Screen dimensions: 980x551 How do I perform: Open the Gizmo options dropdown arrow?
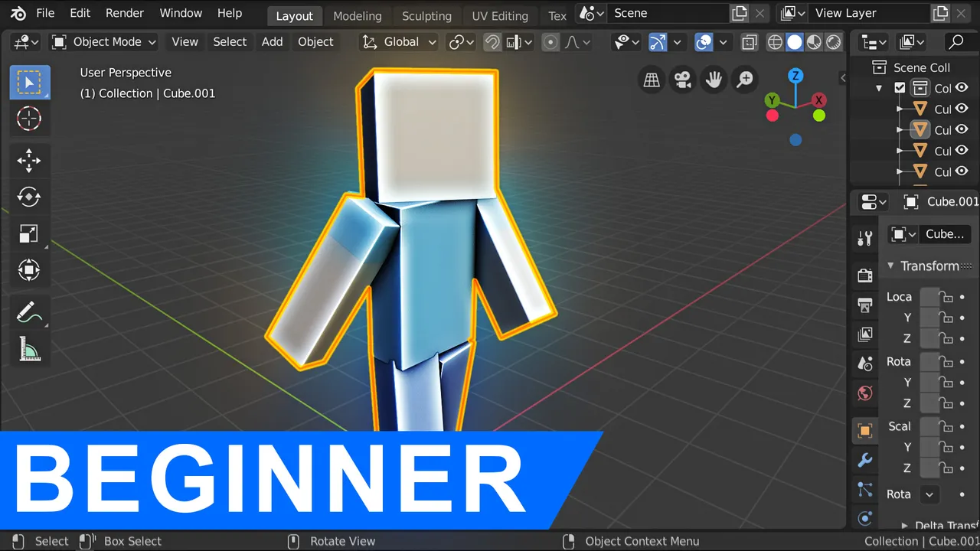(677, 42)
